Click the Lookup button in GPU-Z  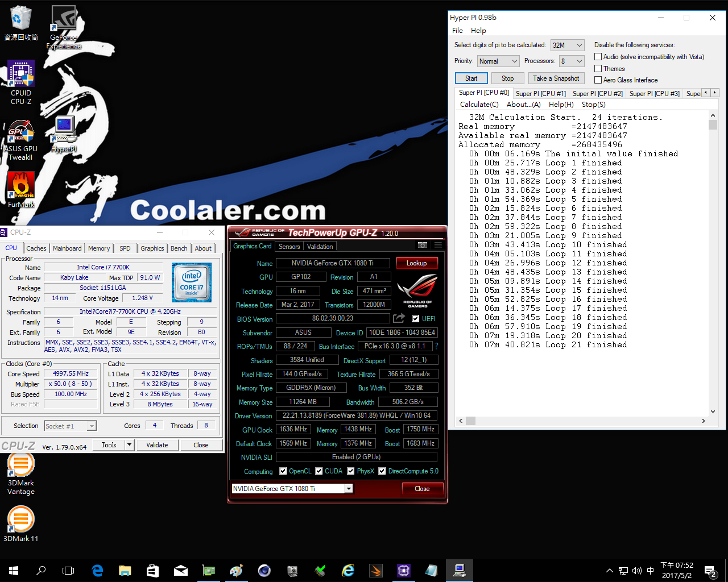click(416, 263)
